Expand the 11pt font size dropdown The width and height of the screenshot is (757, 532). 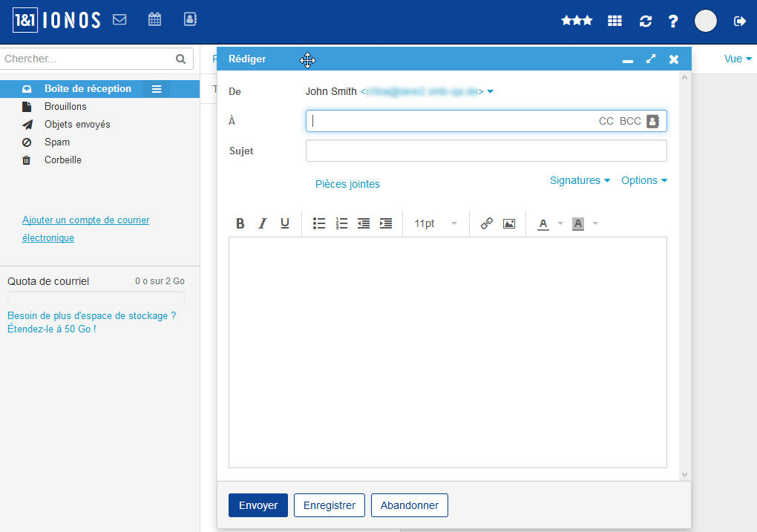click(x=436, y=223)
